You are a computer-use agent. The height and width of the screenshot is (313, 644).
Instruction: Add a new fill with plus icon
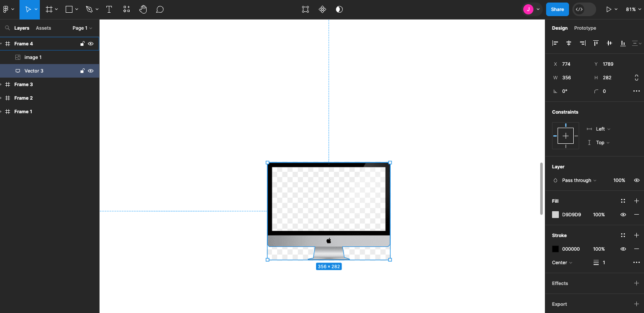pyautogui.click(x=636, y=201)
